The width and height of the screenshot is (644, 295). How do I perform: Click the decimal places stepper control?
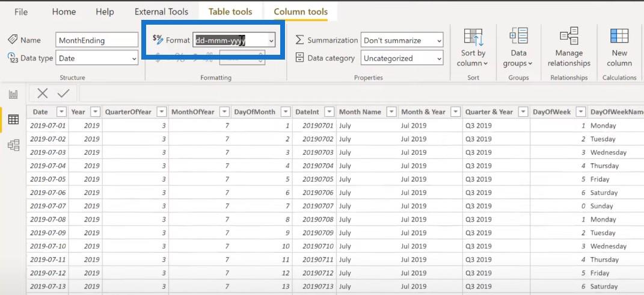(261, 58)
